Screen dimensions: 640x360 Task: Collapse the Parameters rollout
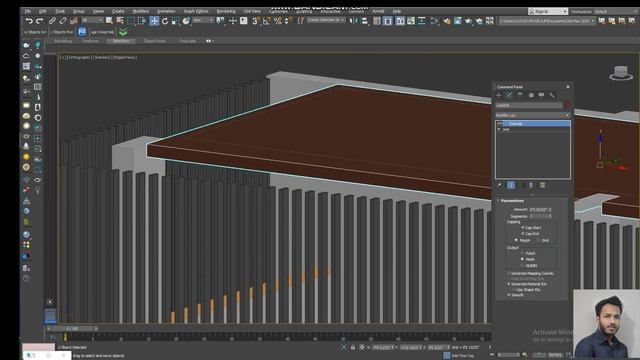[512, 201]
